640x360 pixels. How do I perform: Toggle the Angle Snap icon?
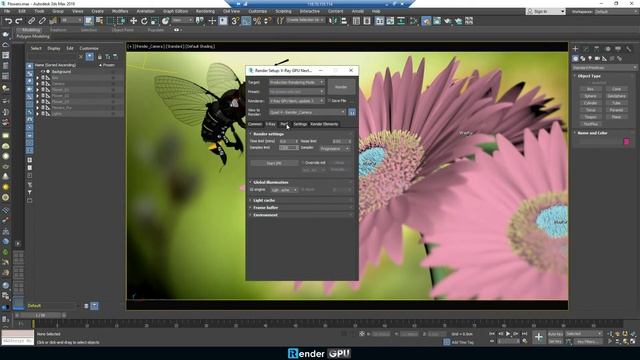[246, 21]
